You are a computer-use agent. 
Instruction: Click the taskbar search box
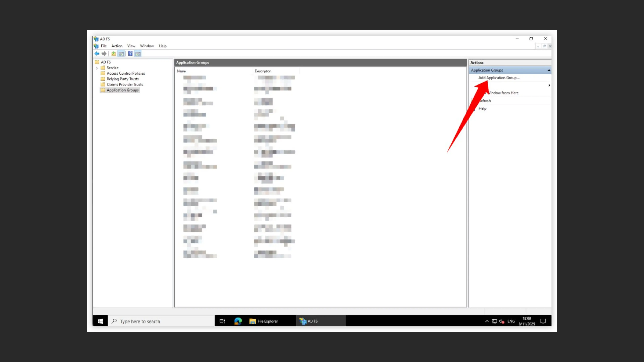click(x=160, y=321)
